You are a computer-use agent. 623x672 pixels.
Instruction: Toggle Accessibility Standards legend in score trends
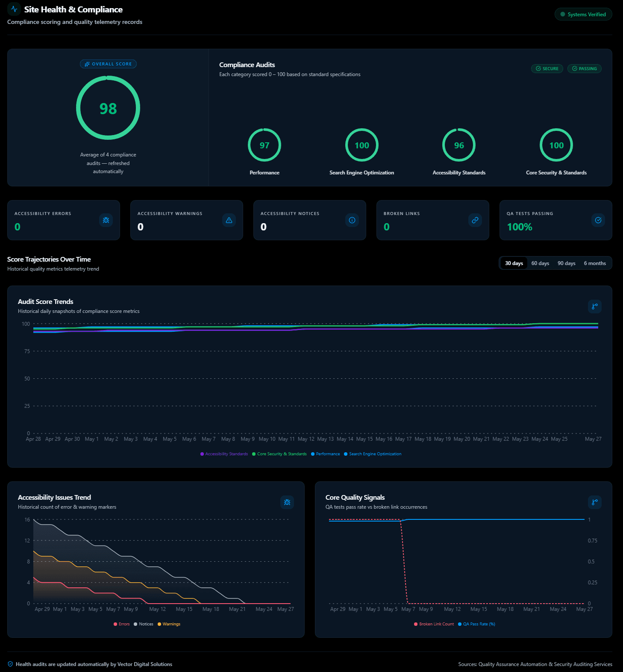[224, 454]
